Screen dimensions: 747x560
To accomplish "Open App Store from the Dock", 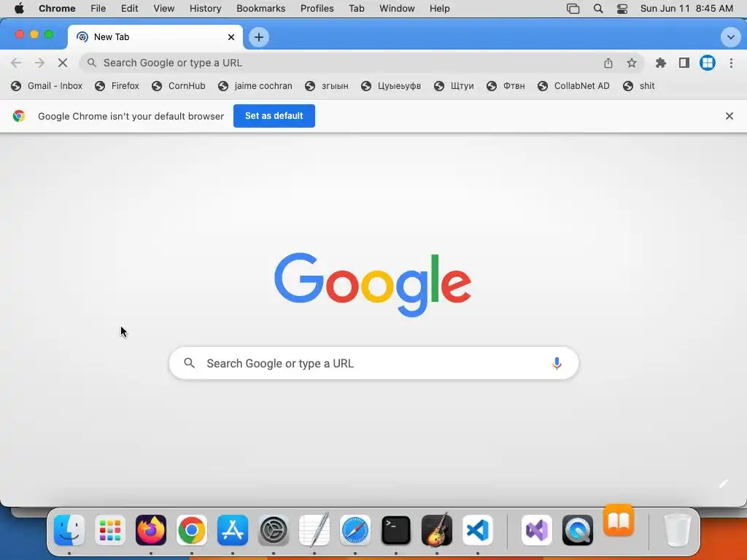I will click(x=233, y=530).
